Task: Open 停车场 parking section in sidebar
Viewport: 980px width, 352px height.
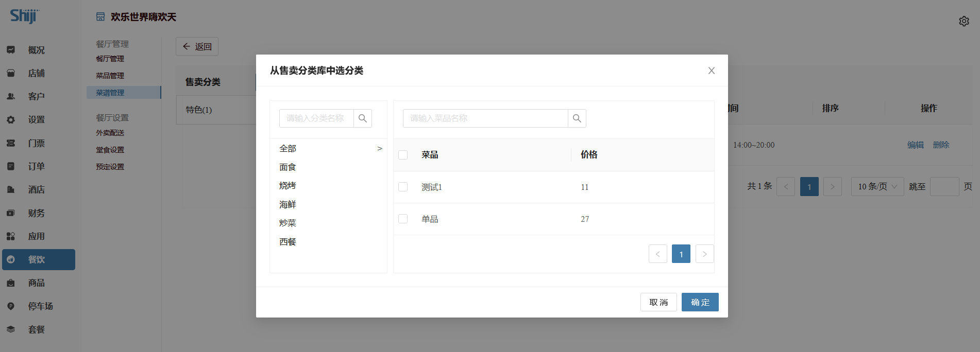Action: [x=40, y=306]
